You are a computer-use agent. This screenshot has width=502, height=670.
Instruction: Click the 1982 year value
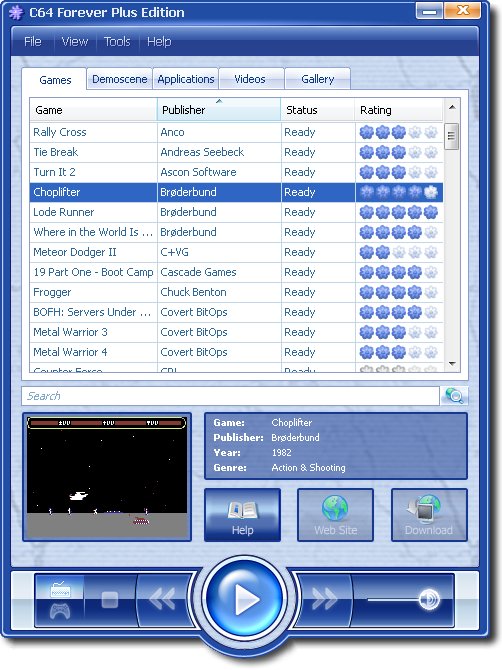[x=282, y=453]
